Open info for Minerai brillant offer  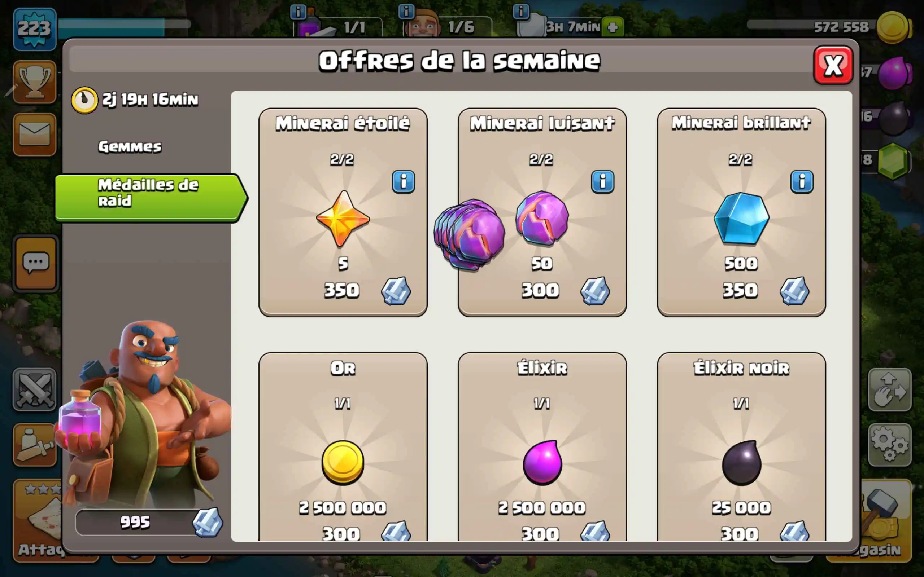pos(801,182)
